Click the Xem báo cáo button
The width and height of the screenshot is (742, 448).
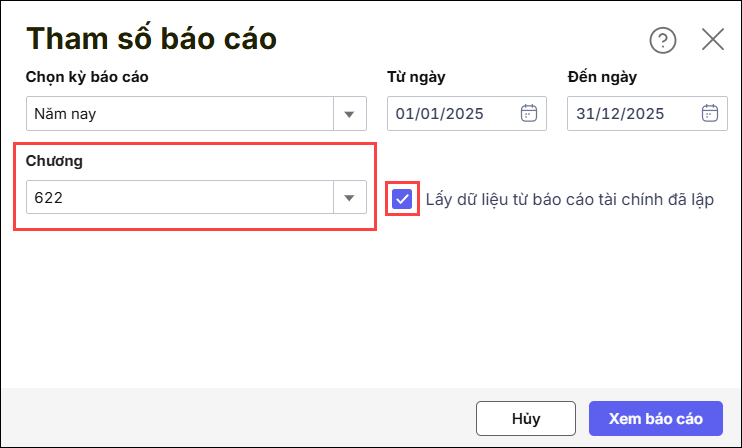coord(655,417)
